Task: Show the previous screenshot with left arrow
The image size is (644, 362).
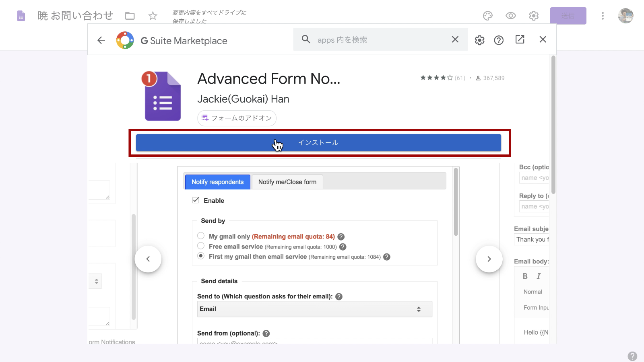Action: pos(148,259)
